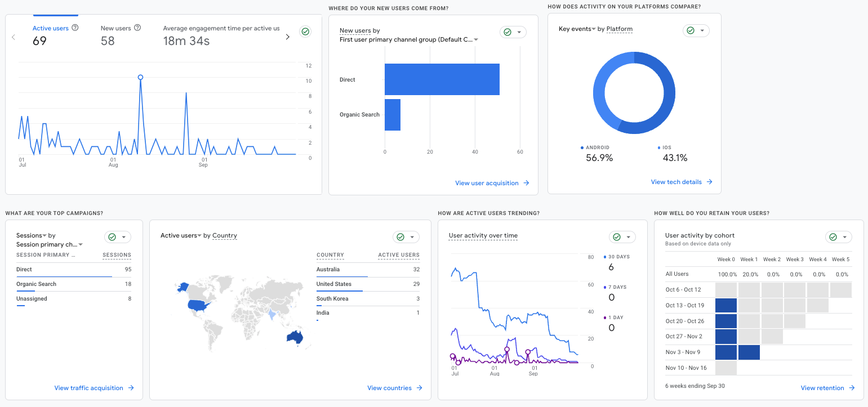Open the View traffic acquisition link
Viewport: 868px width, 407px height.
tap(88, 388)
